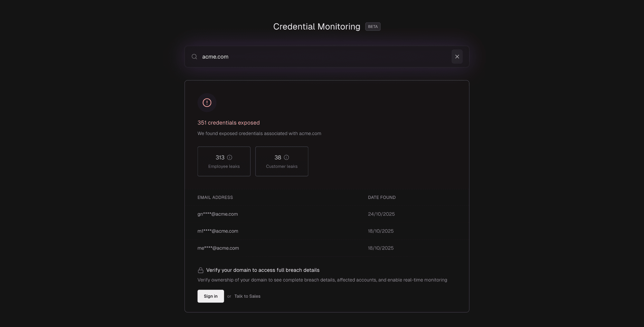
Task: Click the DATE FOUND column header
Action: coord(382,197)
